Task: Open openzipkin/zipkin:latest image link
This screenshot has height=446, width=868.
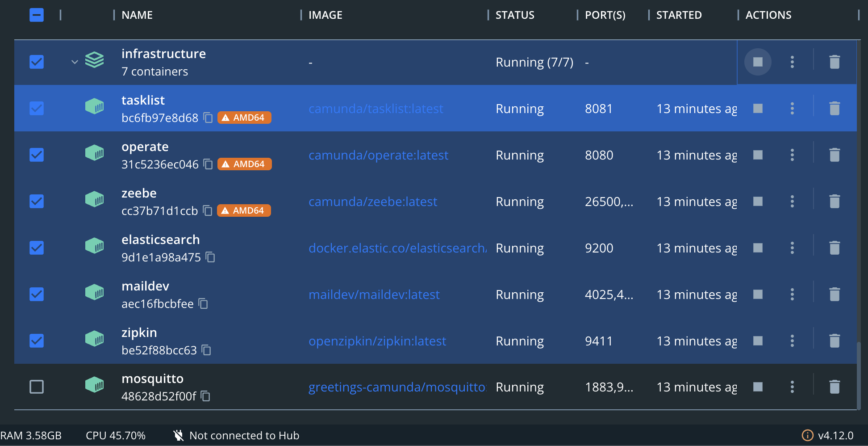Action: tap(377, 341)
